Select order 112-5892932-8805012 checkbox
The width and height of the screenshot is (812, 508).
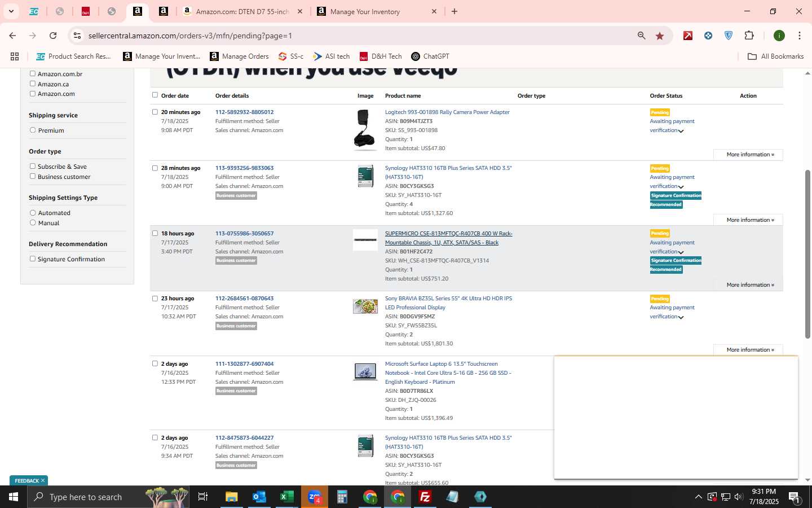[155, 112]
